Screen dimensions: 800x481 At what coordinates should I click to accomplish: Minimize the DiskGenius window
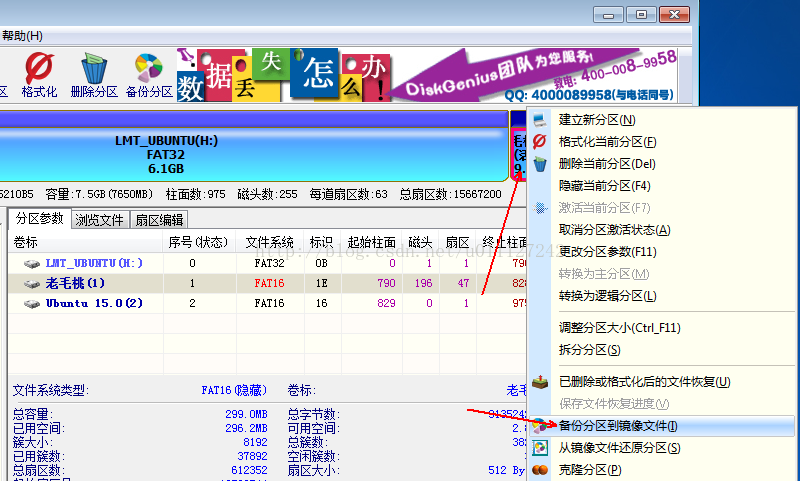tap(608, 15)
